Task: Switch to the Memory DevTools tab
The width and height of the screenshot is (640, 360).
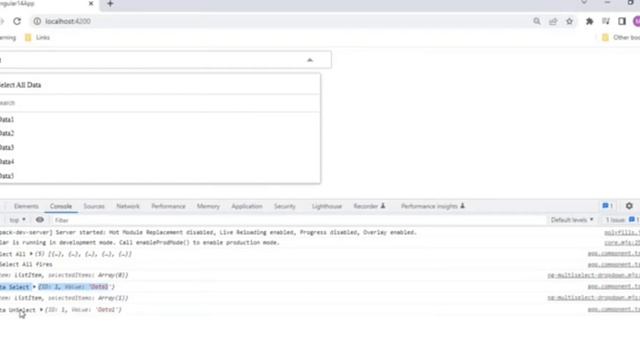Action: point(208,206)
